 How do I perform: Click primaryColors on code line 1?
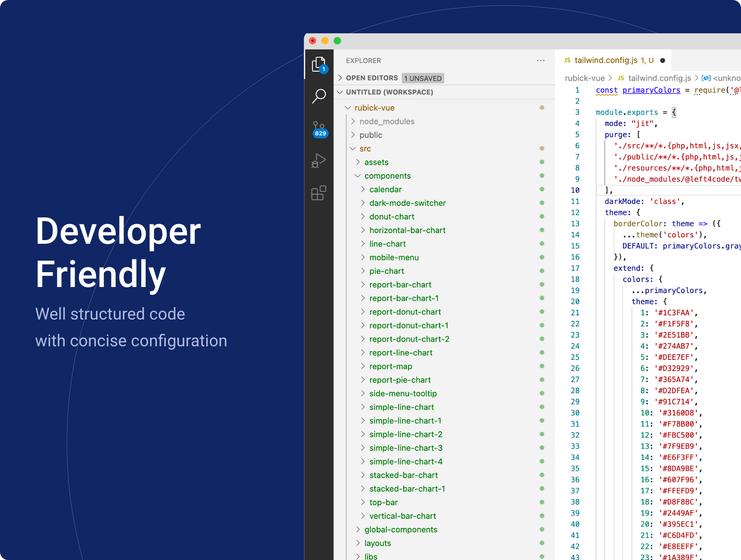(651, 90)
